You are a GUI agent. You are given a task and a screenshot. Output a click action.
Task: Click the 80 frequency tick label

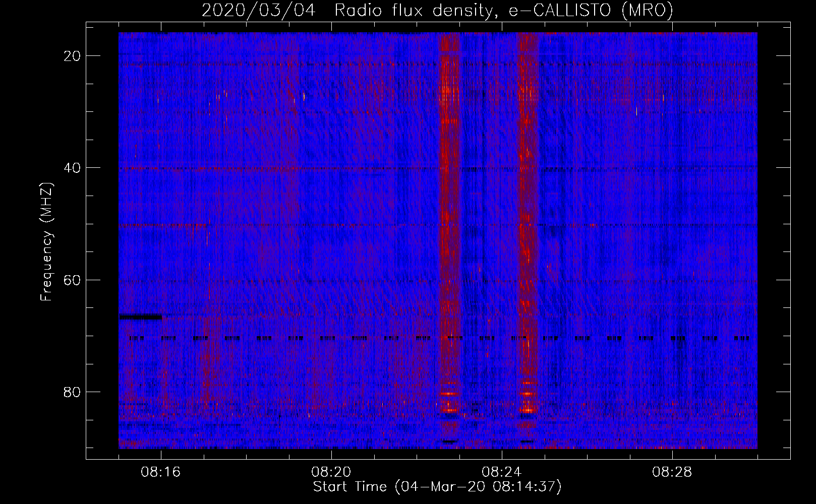pyautogui.click(x=73, y=392)
